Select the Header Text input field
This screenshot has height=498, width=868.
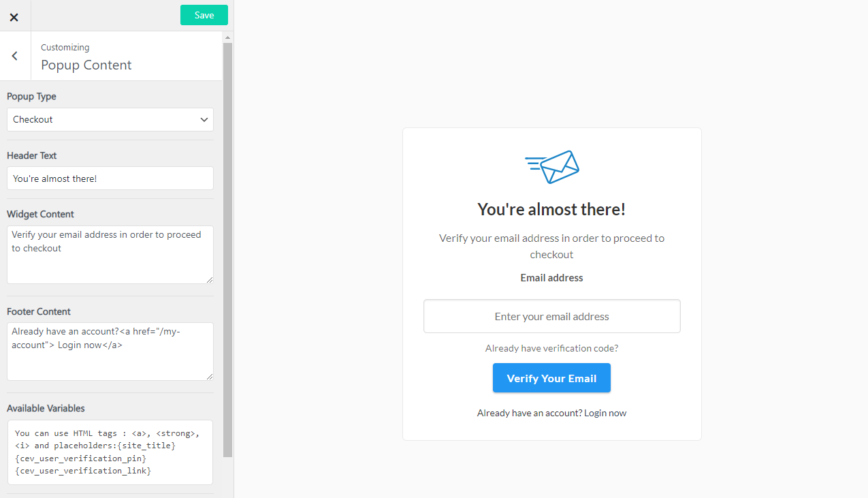pyautogui.click(x=110, y=178)
